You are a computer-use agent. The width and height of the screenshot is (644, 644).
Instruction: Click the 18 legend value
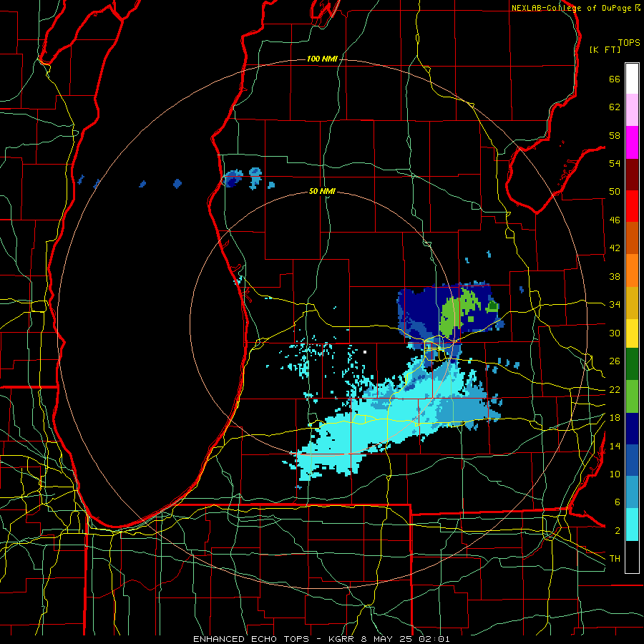615,418
